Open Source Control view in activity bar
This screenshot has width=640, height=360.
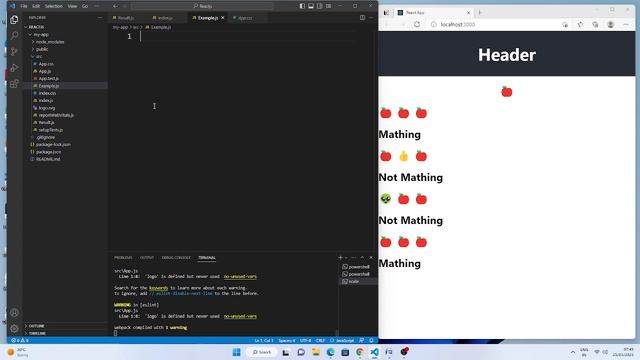[x=14, y=51]
